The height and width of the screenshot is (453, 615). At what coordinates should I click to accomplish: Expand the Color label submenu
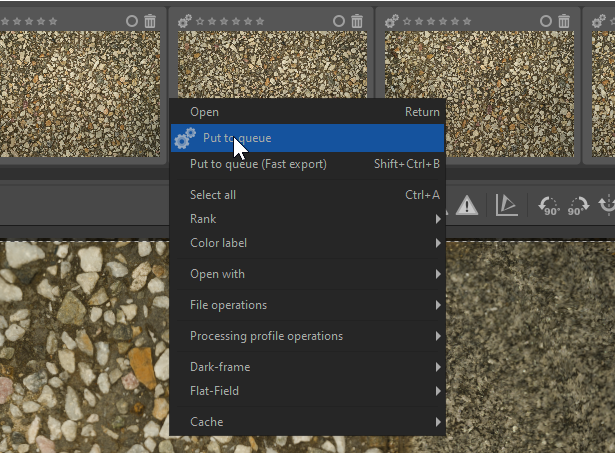308,243
